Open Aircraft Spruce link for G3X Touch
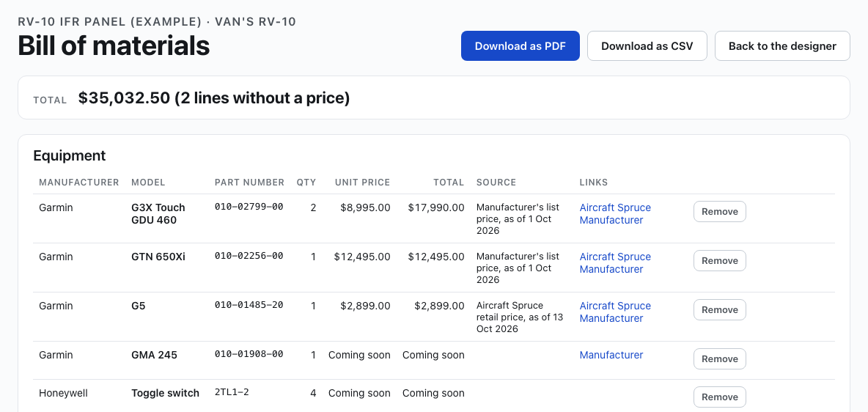The image size is (868, 412). tap(615, 207)
